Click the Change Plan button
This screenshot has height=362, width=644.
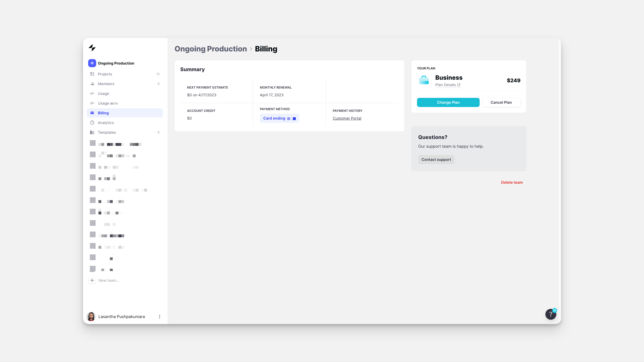pos(448,102)
